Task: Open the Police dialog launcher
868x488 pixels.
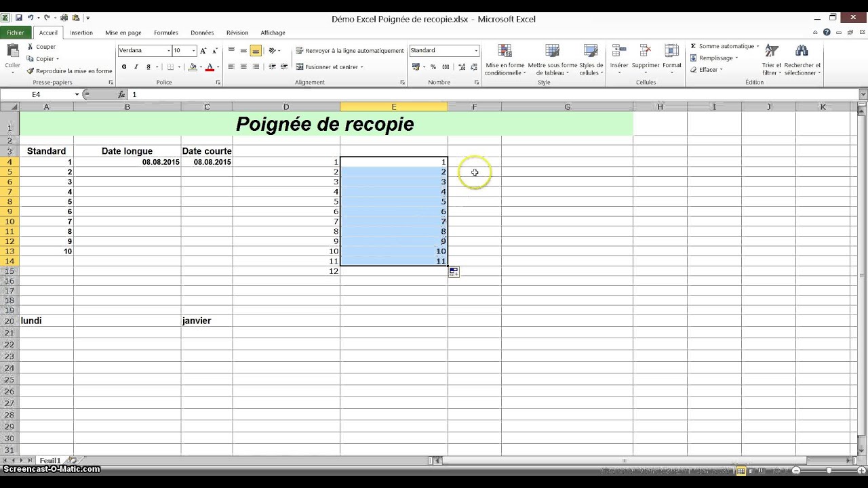Action: tap(218, 83)
